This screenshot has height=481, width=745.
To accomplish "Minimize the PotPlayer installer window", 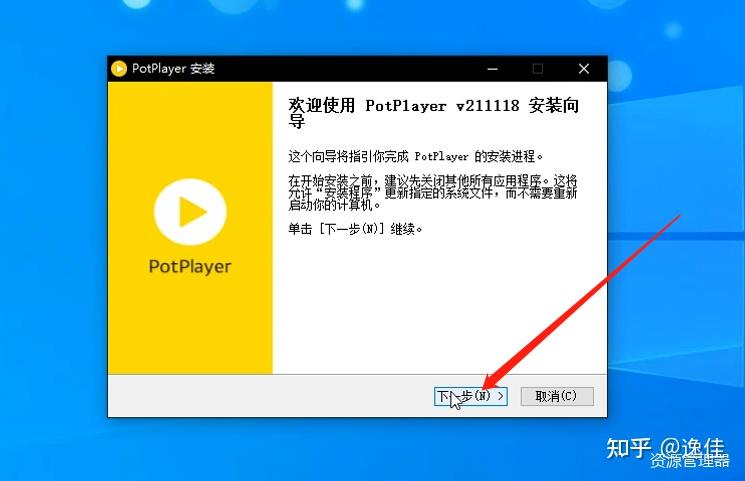I will (x=492, y=69).
